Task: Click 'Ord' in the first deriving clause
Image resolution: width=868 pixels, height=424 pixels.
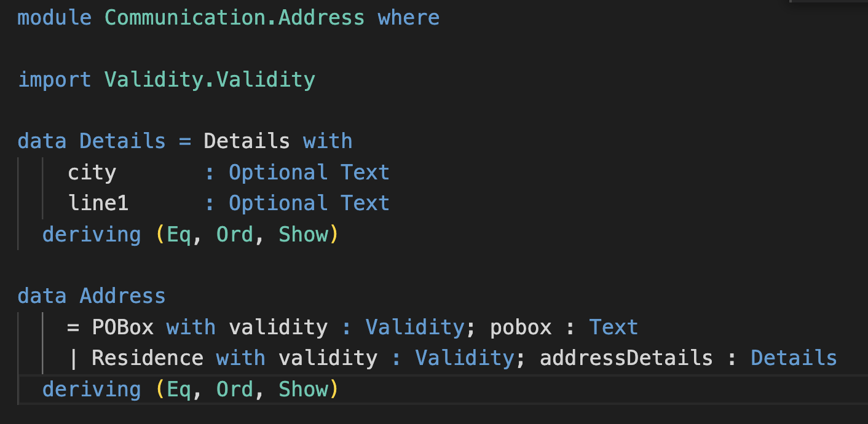Action: (x=234, y=234)
